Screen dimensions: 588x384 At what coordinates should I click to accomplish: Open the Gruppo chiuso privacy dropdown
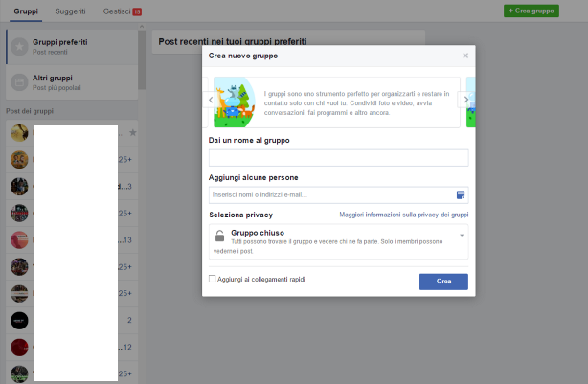[x=339, y=241]
